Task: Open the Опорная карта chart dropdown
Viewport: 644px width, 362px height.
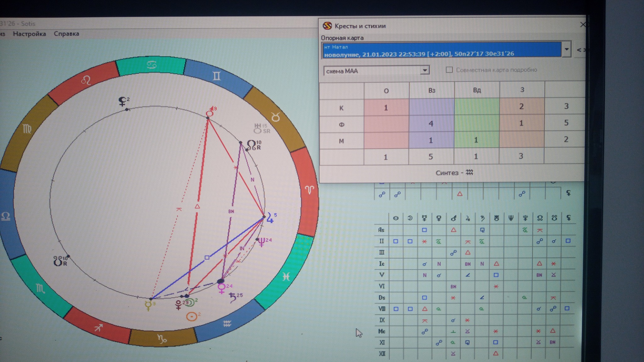Action: 566,49
